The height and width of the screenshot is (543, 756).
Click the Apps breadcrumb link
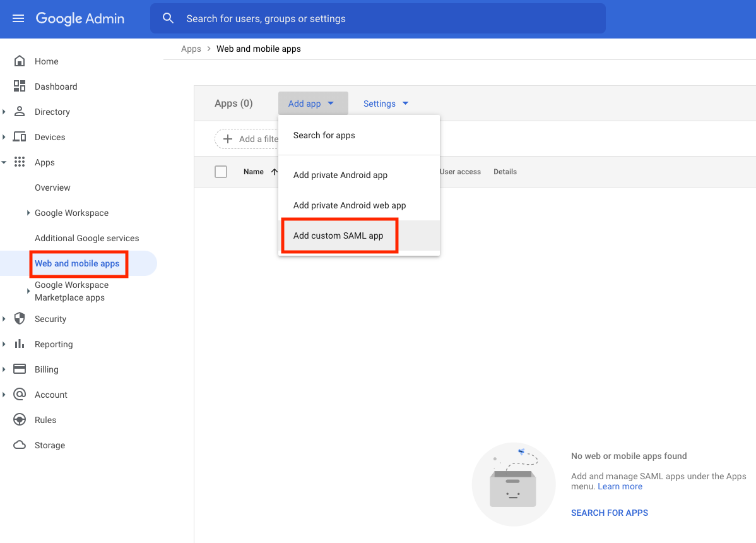pos(191,49)
